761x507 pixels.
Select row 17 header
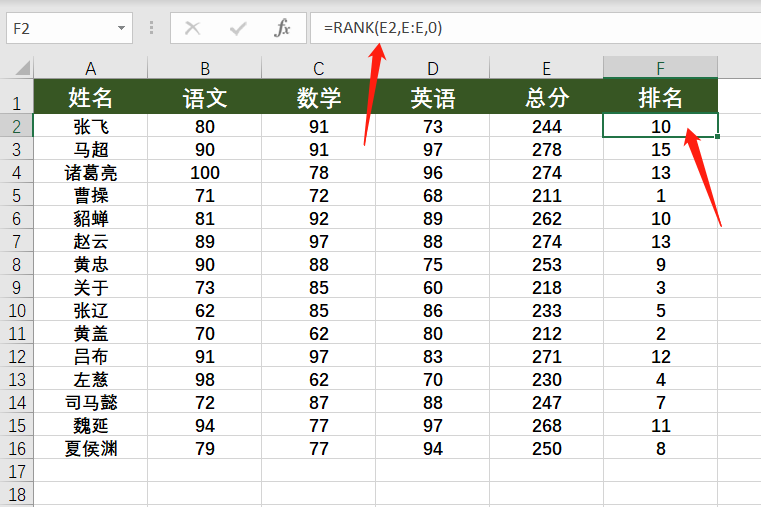click(x=17, y=471)
